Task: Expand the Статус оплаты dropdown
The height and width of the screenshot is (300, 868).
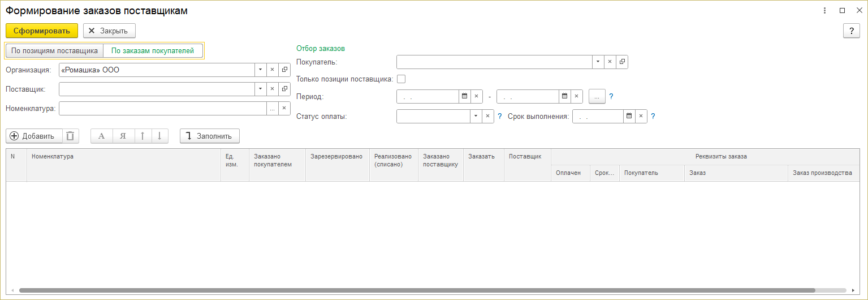Action: coord(477,116)
